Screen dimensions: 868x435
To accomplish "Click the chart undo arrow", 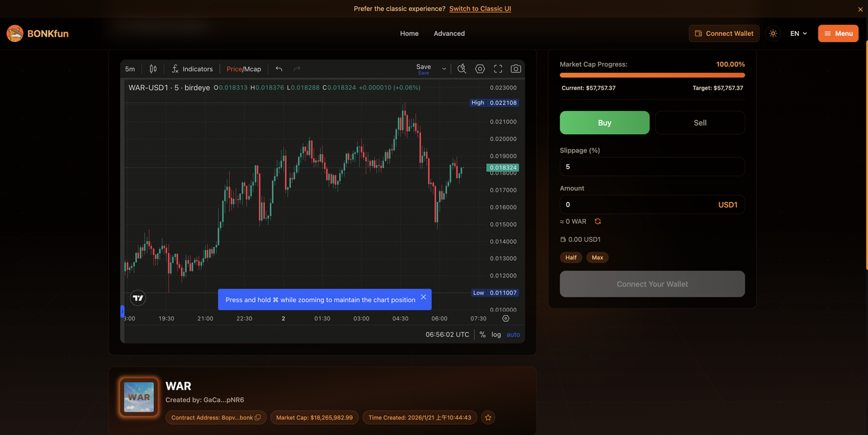I will click(279, 69).
